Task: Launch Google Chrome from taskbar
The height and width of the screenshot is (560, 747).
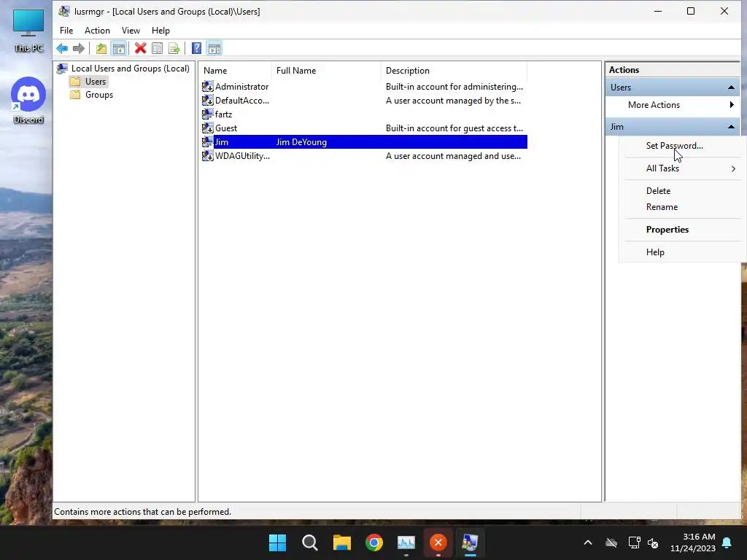Action: pos(374,542)
